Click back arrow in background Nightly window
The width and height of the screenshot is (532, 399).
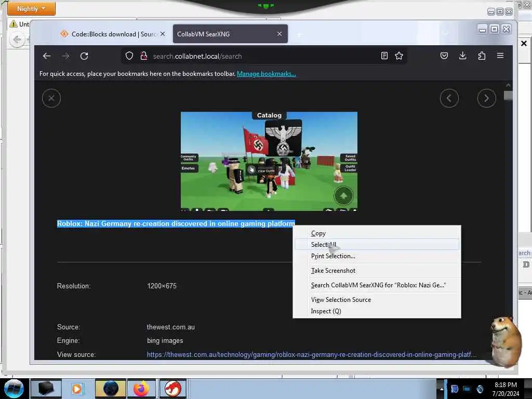coord(17,39)
